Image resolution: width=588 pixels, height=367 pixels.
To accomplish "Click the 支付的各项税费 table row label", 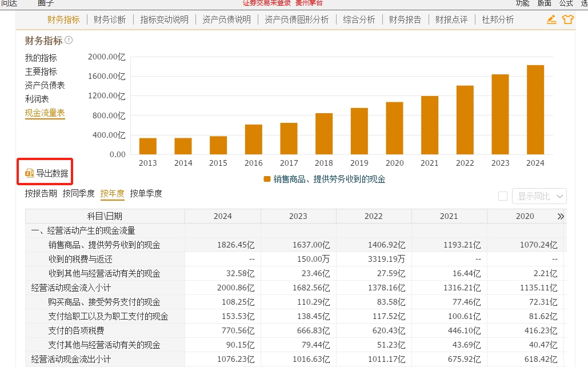I will tap(76, 330).
